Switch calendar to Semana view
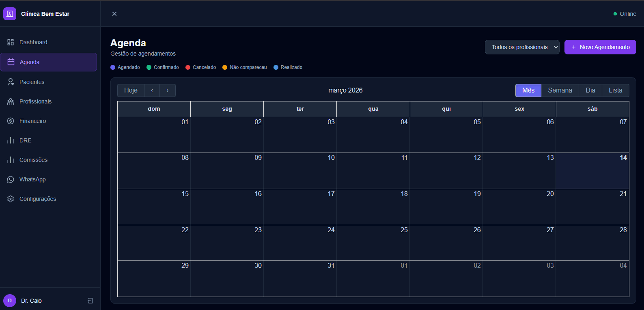Image resolution: width=644 pixels, height=310 pixels. coord(560,90)
